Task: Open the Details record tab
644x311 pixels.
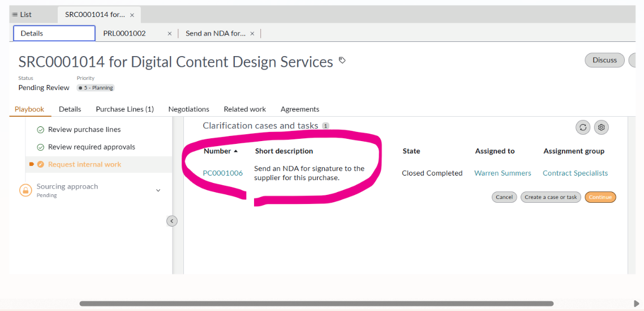Action: (70, 109)
